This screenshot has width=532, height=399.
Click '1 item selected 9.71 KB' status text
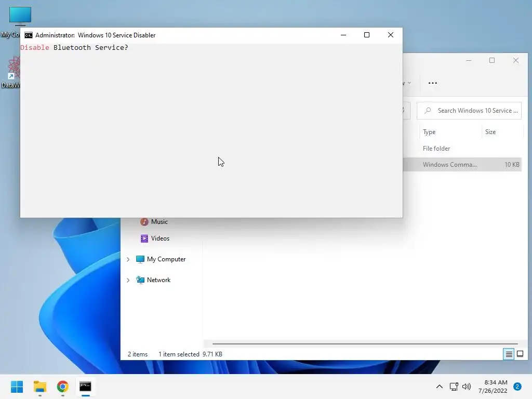point(190,354)
